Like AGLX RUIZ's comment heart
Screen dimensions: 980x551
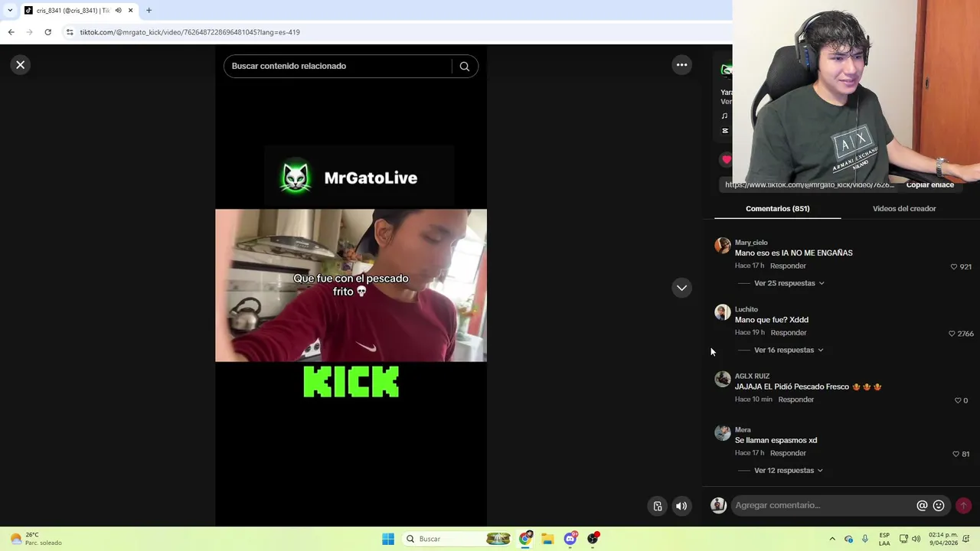click(958, 400)
